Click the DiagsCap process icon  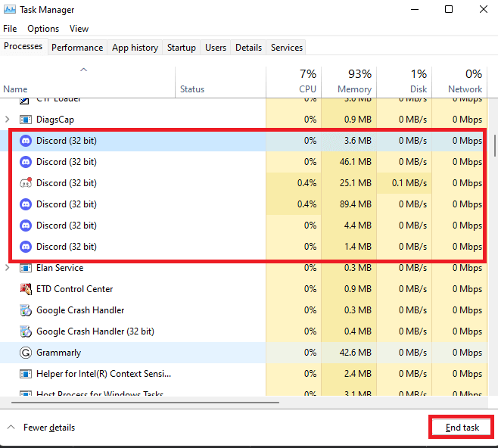coord(26,120)
